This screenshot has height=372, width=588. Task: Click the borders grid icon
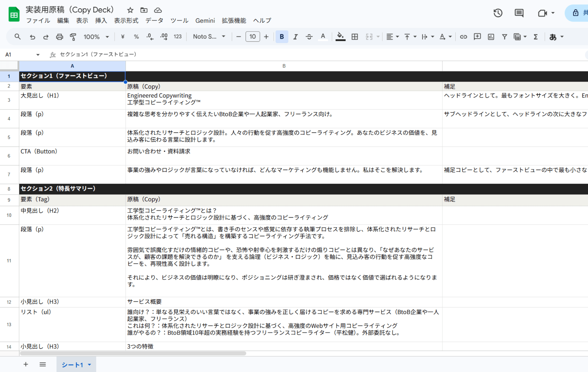click(x=355, y=37)
